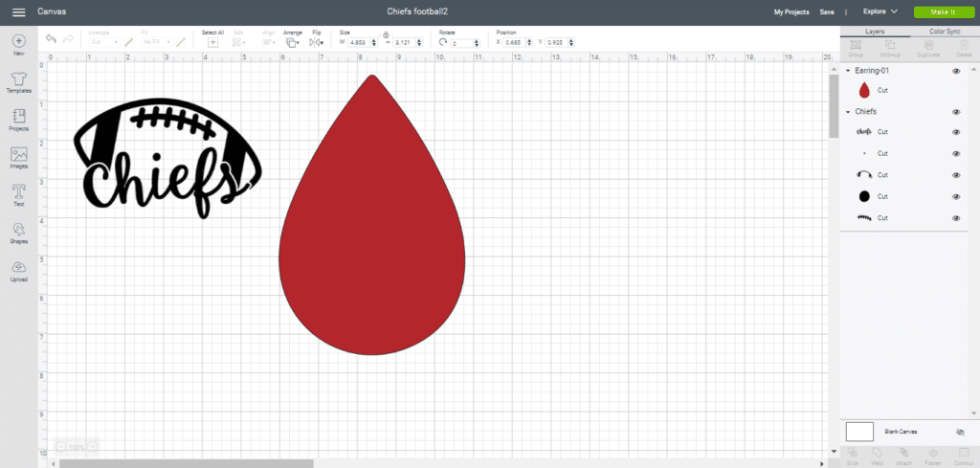The height and width of the screenshot is (468, 980).
Task: Hide the Earring-01 group layer
Action: 956,71
